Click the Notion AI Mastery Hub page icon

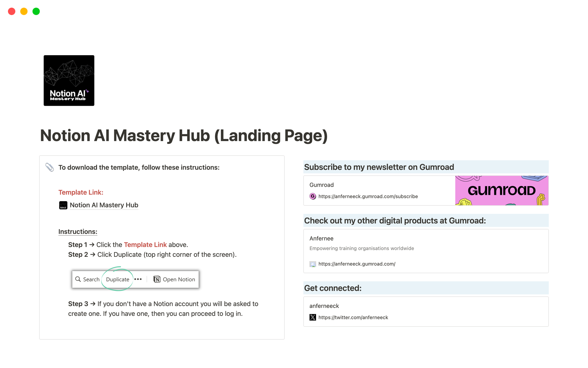tap(69, 80)
